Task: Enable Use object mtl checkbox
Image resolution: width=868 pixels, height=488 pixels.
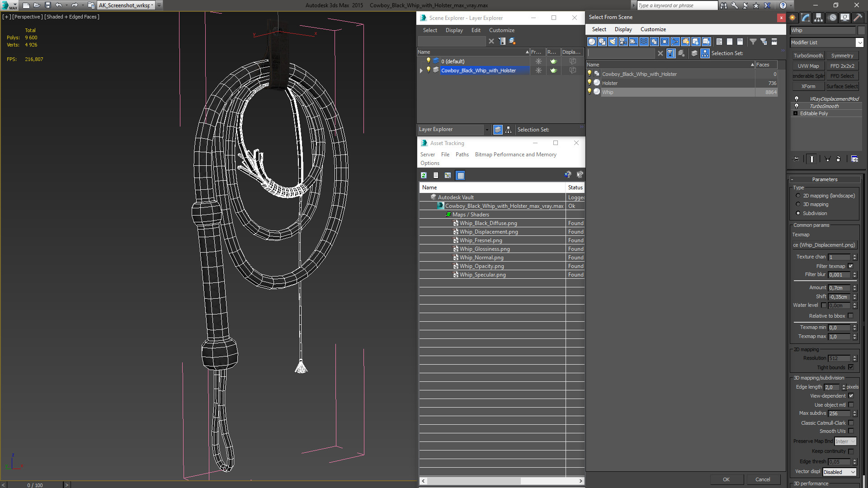Action: click(851, 405)
